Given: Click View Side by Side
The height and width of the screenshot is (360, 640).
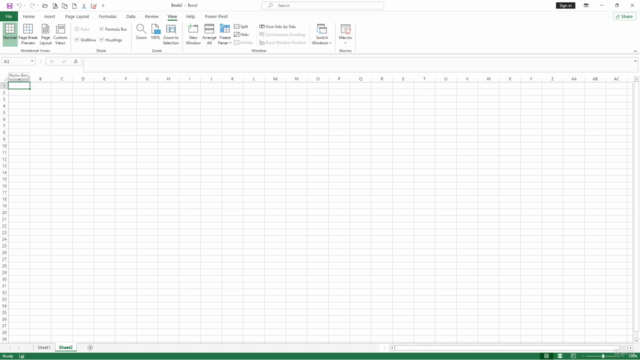Looking at the screenshot, I should (278, 27).
